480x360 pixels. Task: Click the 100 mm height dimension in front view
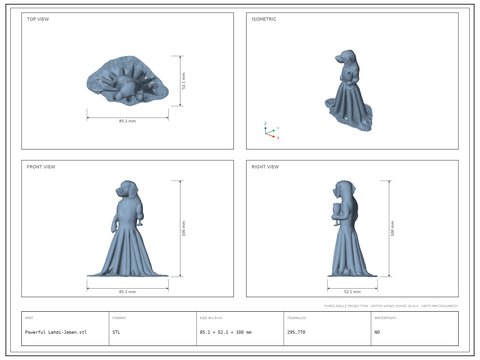184,229
